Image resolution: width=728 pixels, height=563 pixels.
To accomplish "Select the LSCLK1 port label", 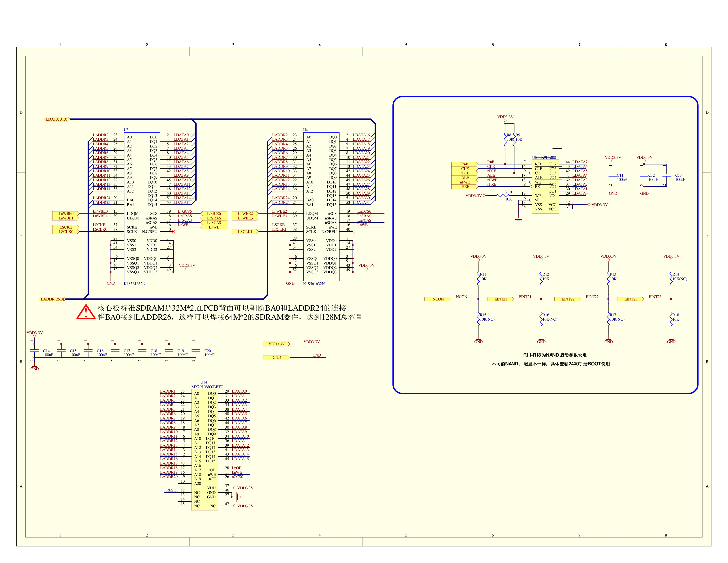I will coord(245,231).
